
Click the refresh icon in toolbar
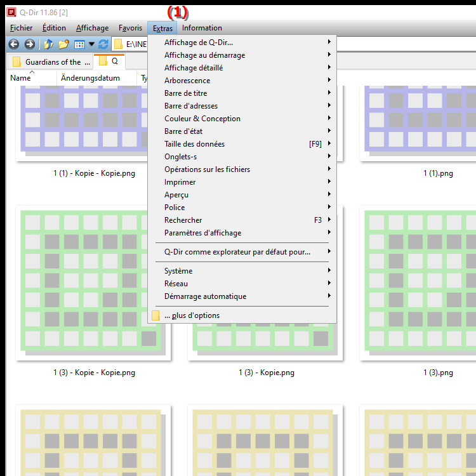(x=103, y=44)
